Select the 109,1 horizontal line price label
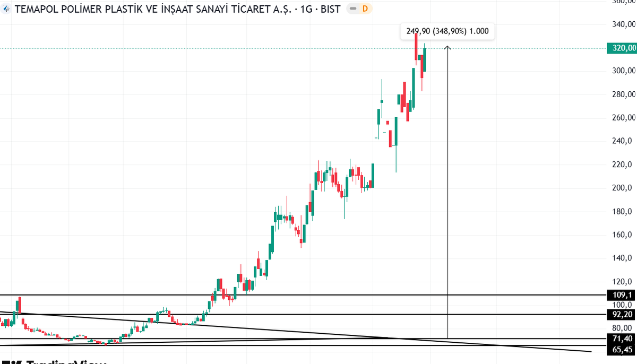Screen dimensions: 637x364 coord(621,294)
